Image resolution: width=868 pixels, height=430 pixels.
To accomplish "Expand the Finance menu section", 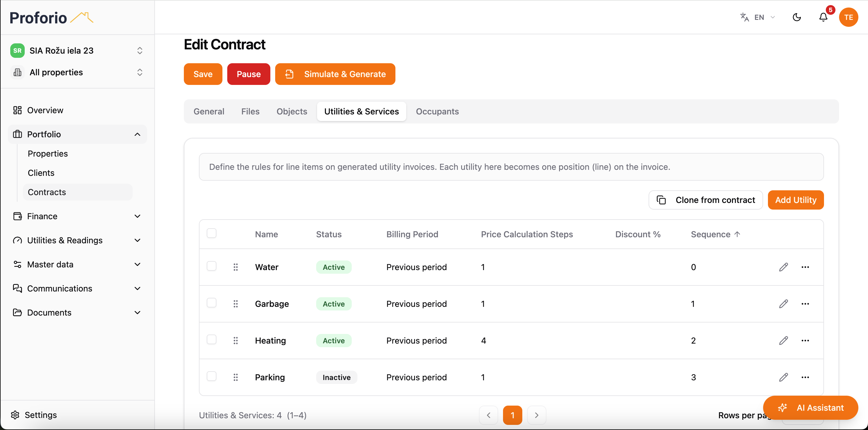I will [x=77, y=216].
